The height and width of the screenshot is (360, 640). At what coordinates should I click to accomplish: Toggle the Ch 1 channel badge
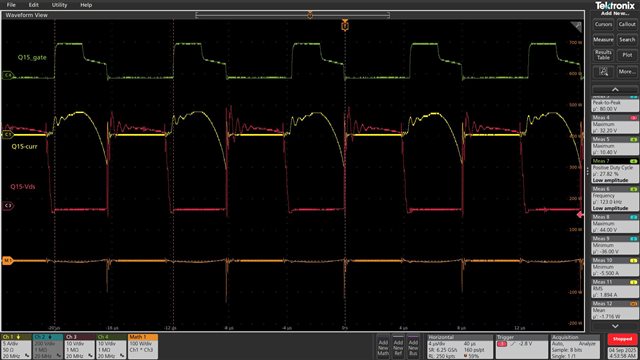(x=16, y=347)
